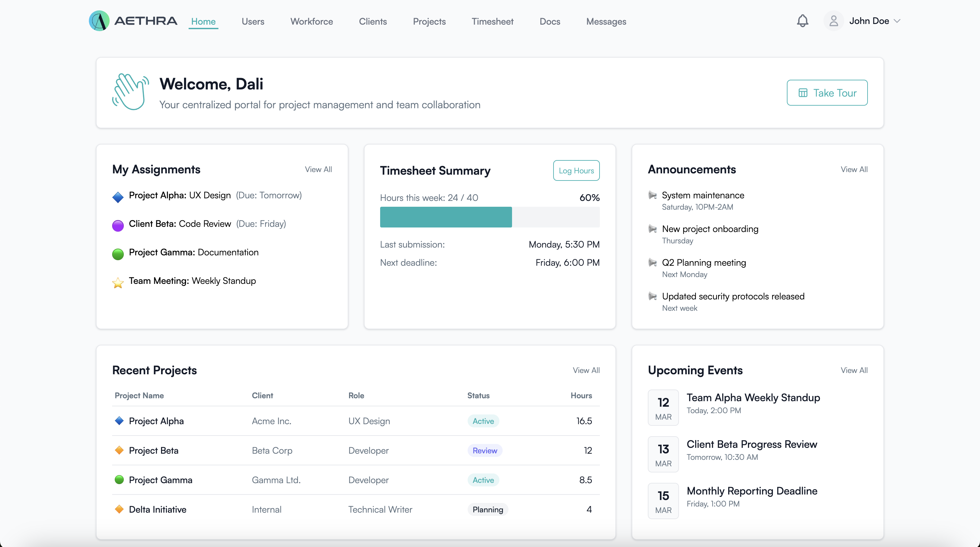Click the notification bell icon

point(802,21)
